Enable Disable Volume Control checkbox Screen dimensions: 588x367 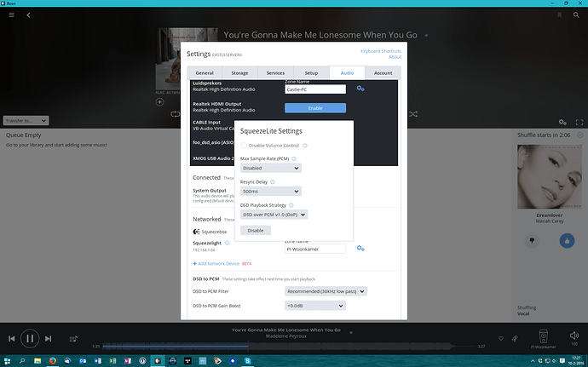(244, 146)
